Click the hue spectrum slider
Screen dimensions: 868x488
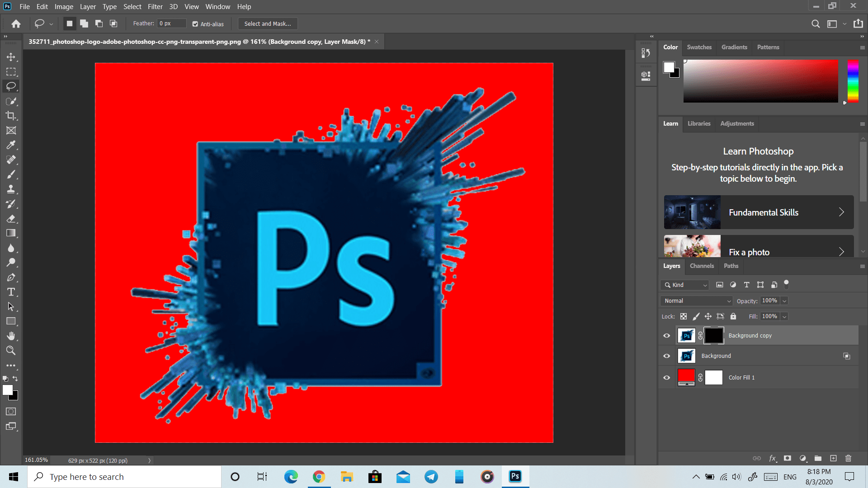coord(853,81)
